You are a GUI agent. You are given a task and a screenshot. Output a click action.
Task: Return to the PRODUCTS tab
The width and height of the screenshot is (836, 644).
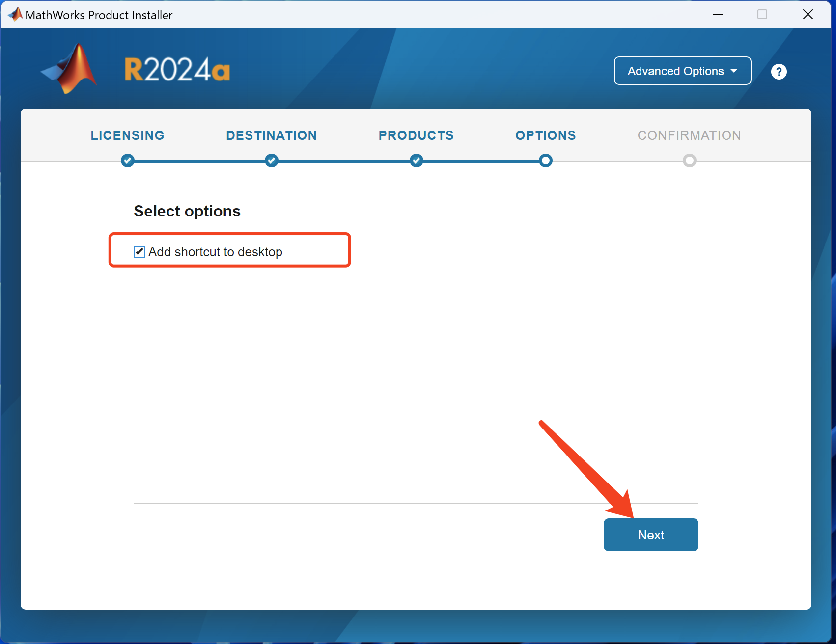coord(416,135)
